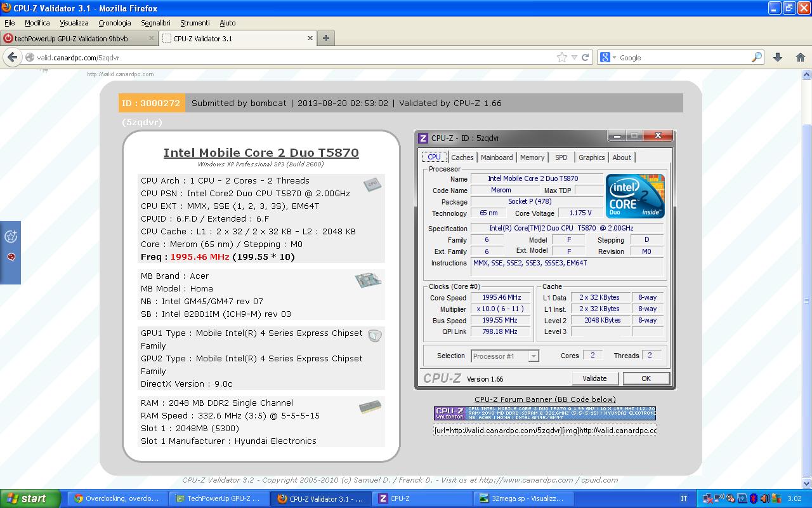812x508 pixels.
Task: Click the taskbar clock showing 3.02
Action: 794,499
